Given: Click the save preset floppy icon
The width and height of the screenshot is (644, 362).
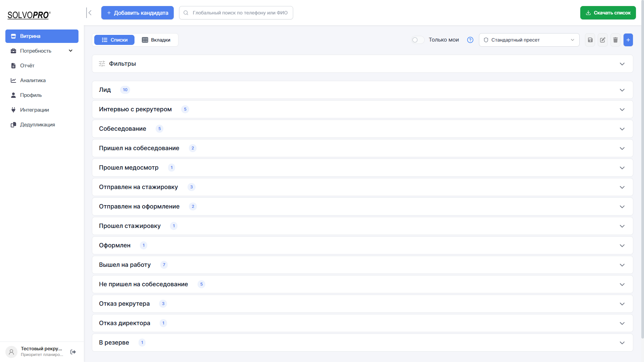Looking at the screenshot, I should pos(590,40).
